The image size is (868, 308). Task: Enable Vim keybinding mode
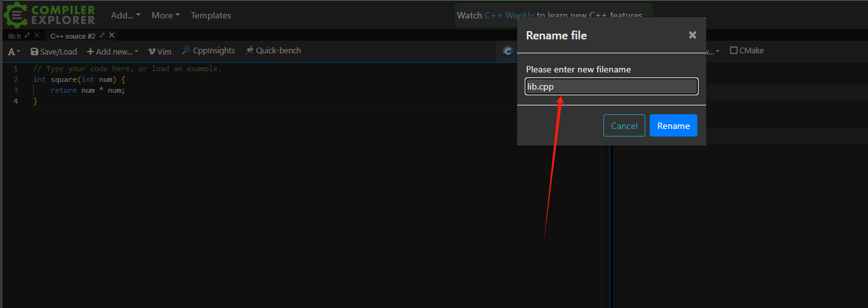tap(159, 51)
